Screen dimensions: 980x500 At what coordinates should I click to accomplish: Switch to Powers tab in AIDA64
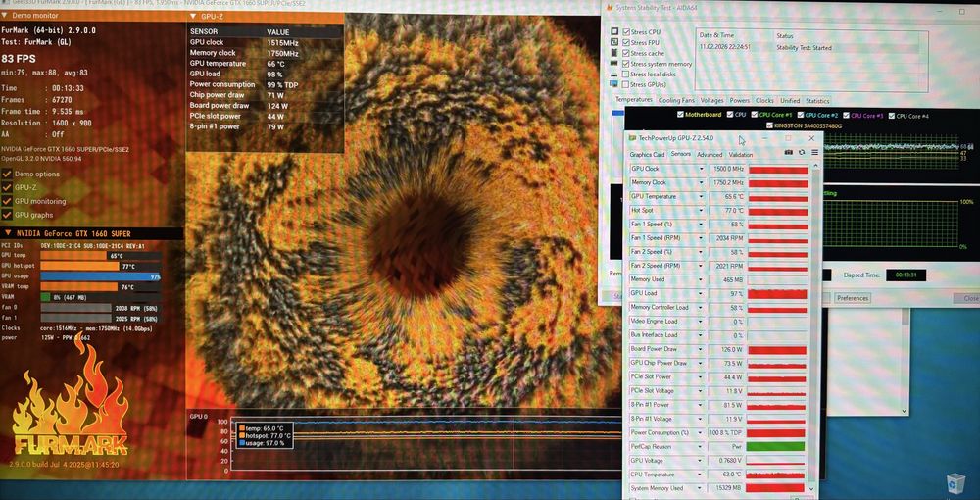click(x=739, y=100)
